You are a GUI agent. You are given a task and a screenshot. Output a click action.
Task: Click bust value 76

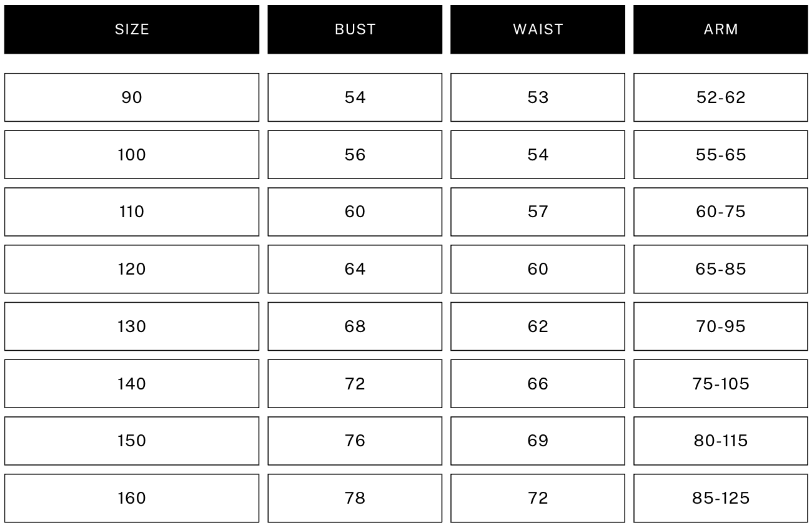pos(355,441)
